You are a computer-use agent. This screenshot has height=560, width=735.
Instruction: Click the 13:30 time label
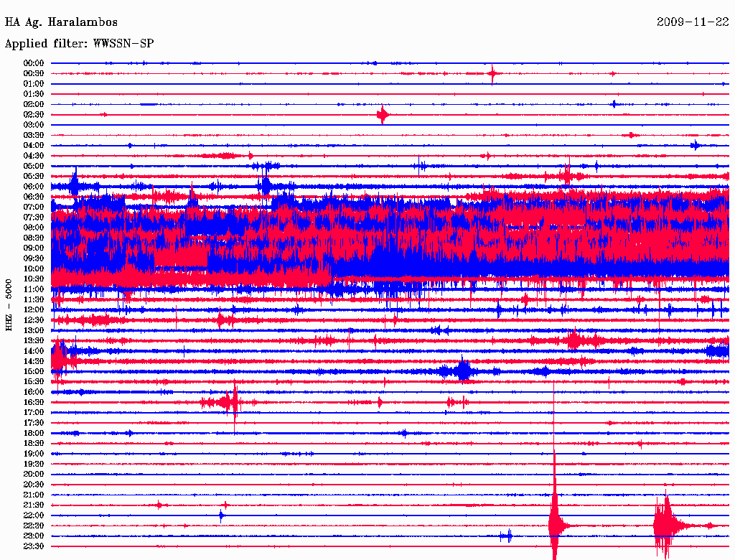[x=34, y=341]
